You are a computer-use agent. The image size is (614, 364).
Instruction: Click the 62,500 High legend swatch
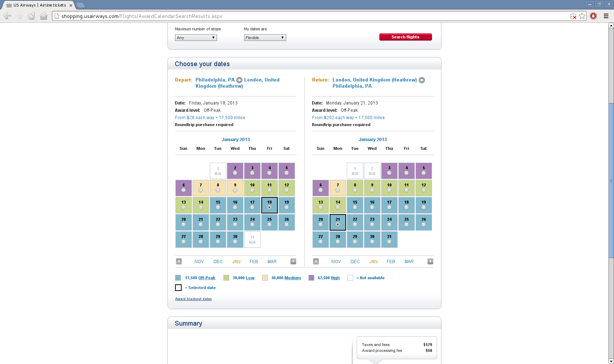tap(311, 278)
